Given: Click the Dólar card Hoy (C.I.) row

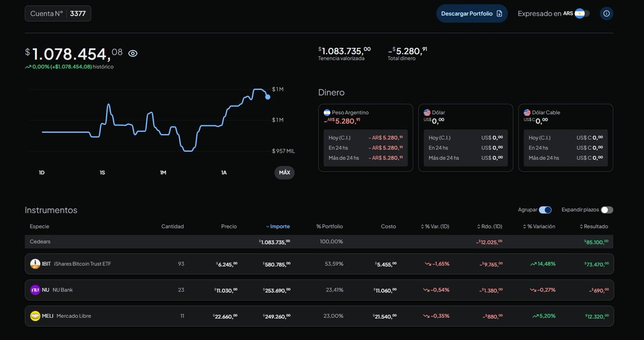Looking at the screenshot, I should click(466, 138).
